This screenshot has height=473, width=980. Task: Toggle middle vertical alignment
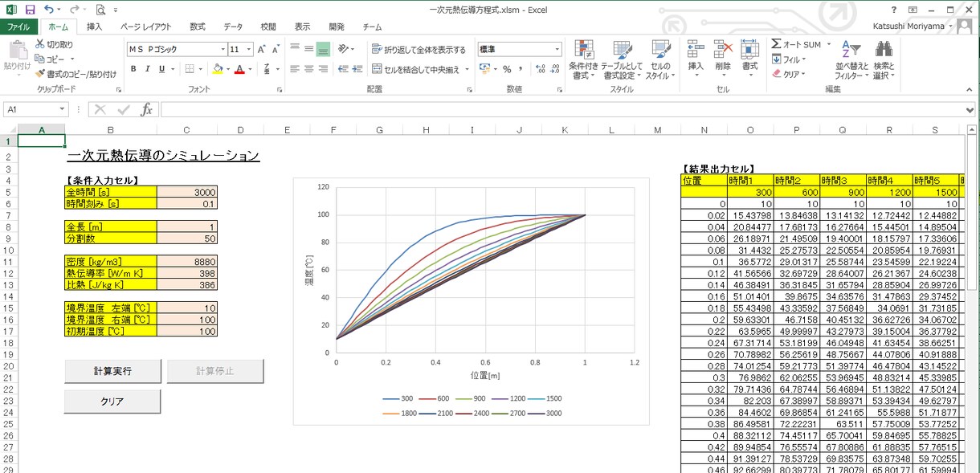point(308,49)
